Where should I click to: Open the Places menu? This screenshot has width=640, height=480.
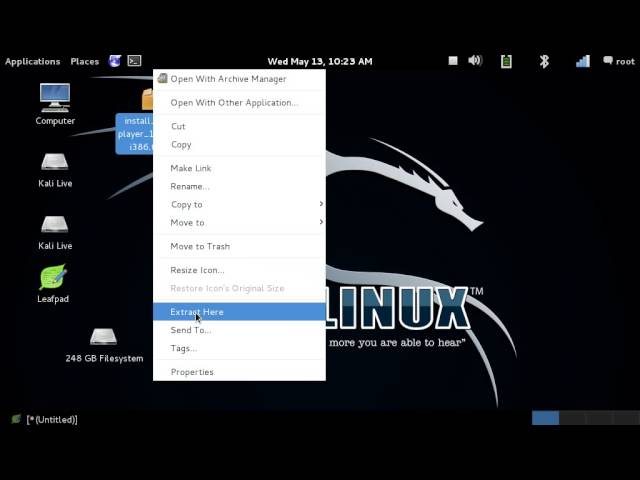click(84, 62)
